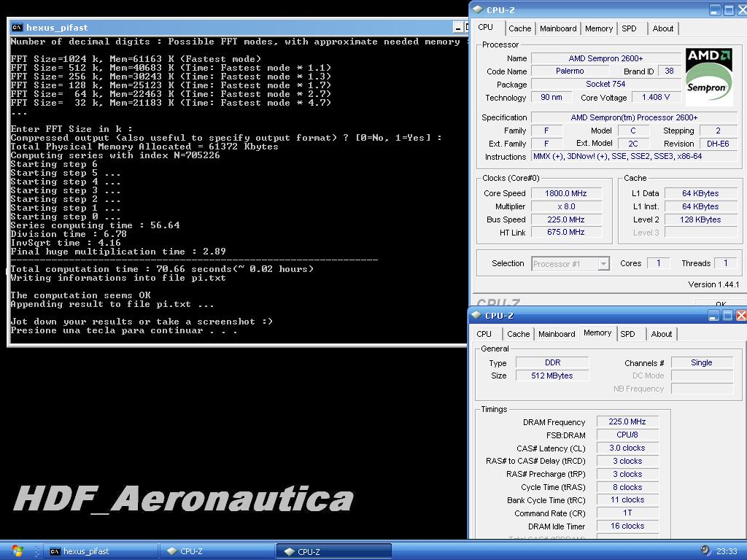Open Mainboard tab in bottom CPU-Z window
This screenshot has height=560, width=747.
coord(557,334)
